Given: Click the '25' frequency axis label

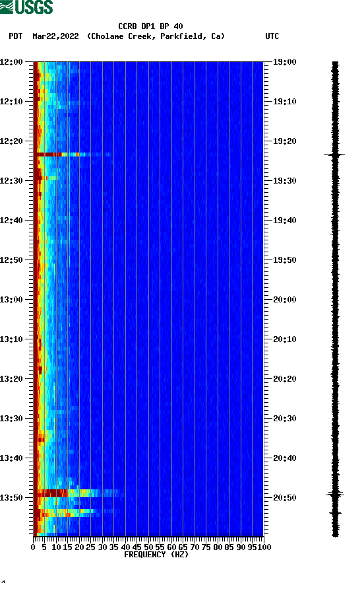Looking at the screenshot, I should 91,547.
